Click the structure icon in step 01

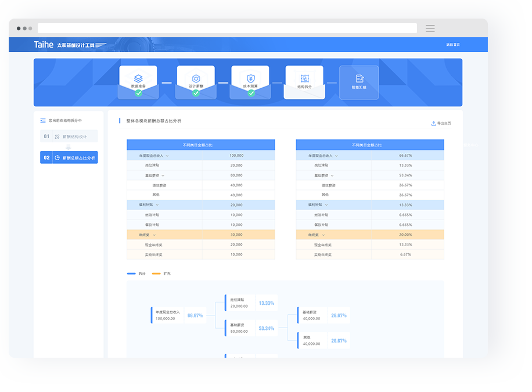point(57,136)
